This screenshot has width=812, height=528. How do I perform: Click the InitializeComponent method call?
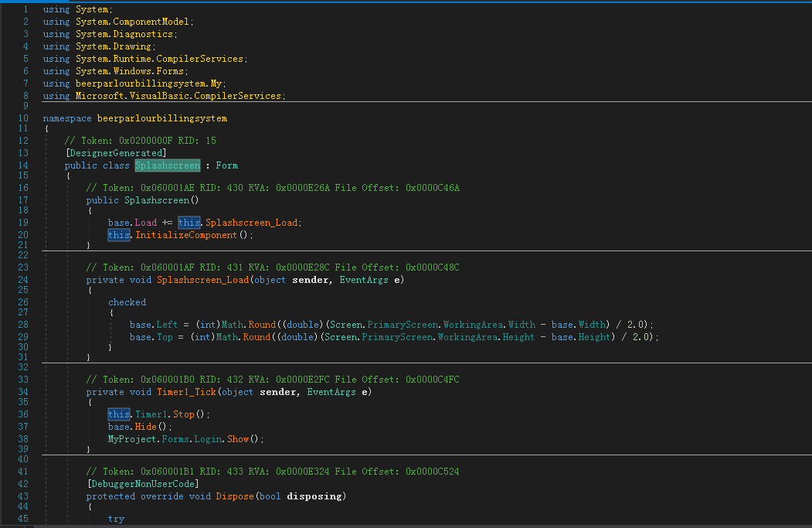(185, 235)
